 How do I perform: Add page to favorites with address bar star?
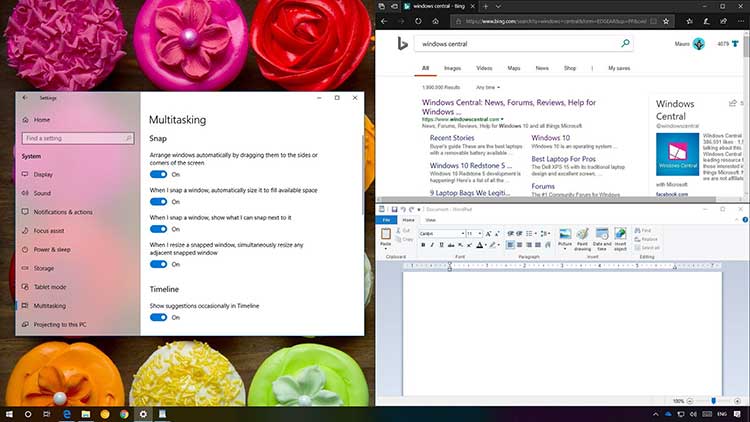pyautogui.click(x=666, y=21)
